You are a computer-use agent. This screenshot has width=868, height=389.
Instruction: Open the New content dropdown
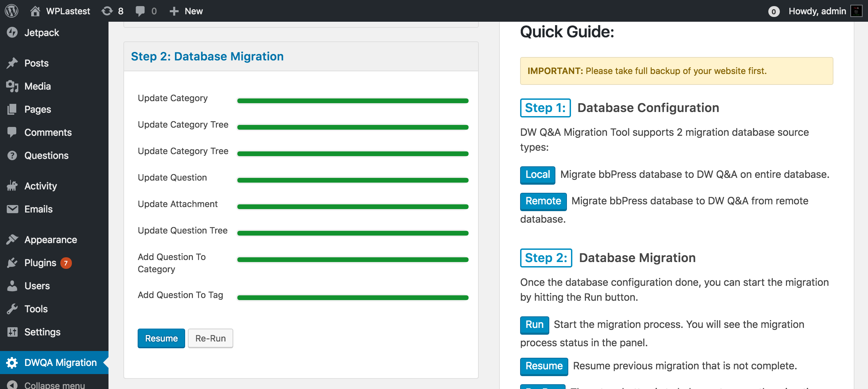point(186,11)
